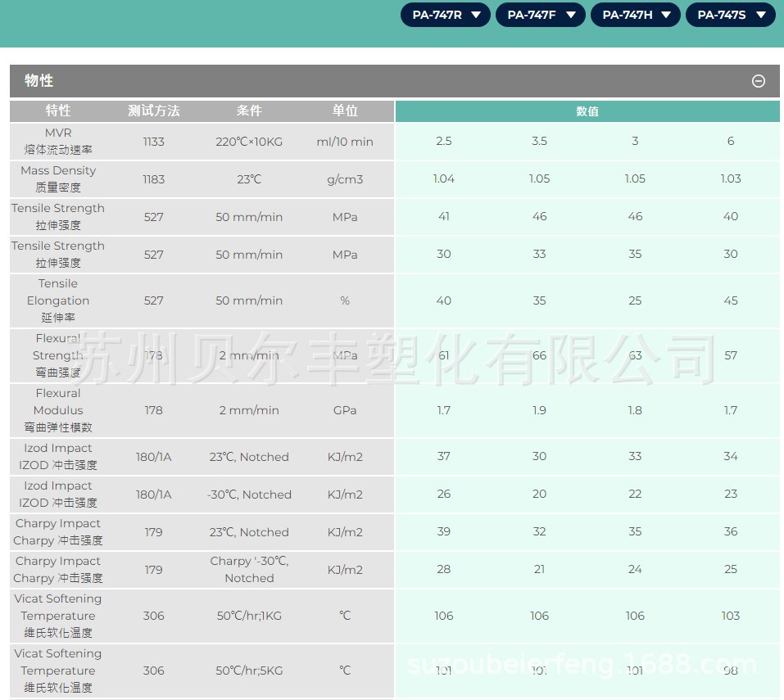784x700 pixels.
Task: Open the PA-747F dropdown
Action: (x=540, y=15)
